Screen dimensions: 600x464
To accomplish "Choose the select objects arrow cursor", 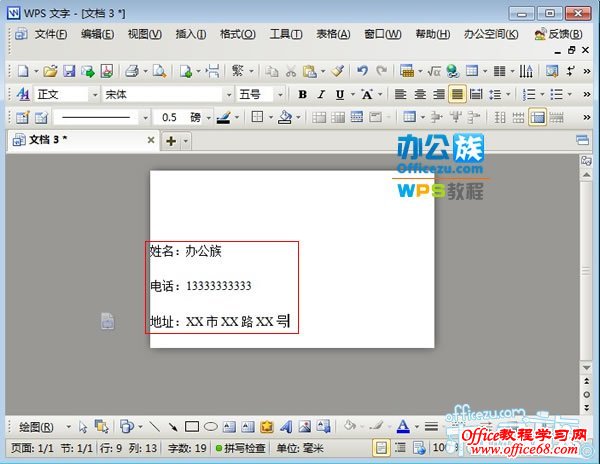I will point(83,426).
